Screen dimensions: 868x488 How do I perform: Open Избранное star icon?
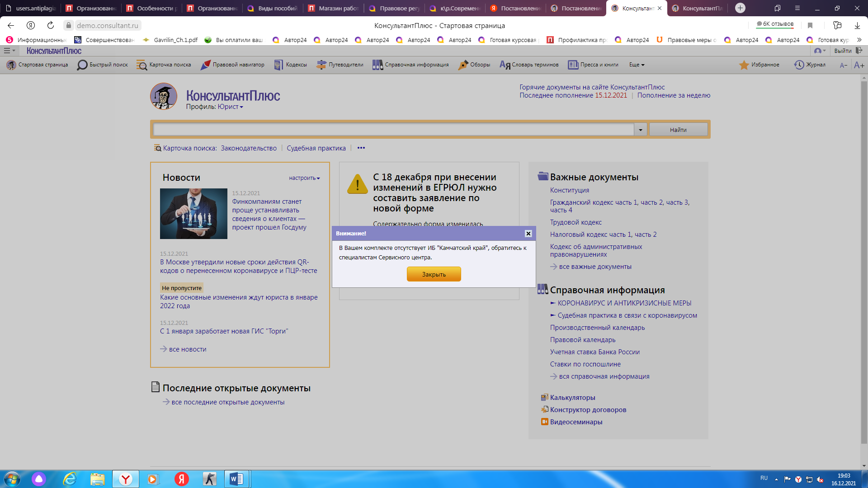point(744,65)
